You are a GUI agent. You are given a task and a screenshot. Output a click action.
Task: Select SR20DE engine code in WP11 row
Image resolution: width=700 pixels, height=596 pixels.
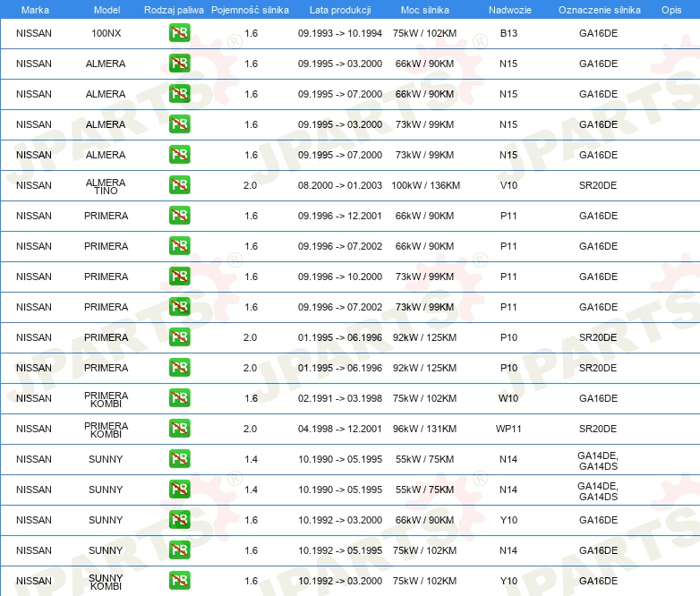[598, 429]
